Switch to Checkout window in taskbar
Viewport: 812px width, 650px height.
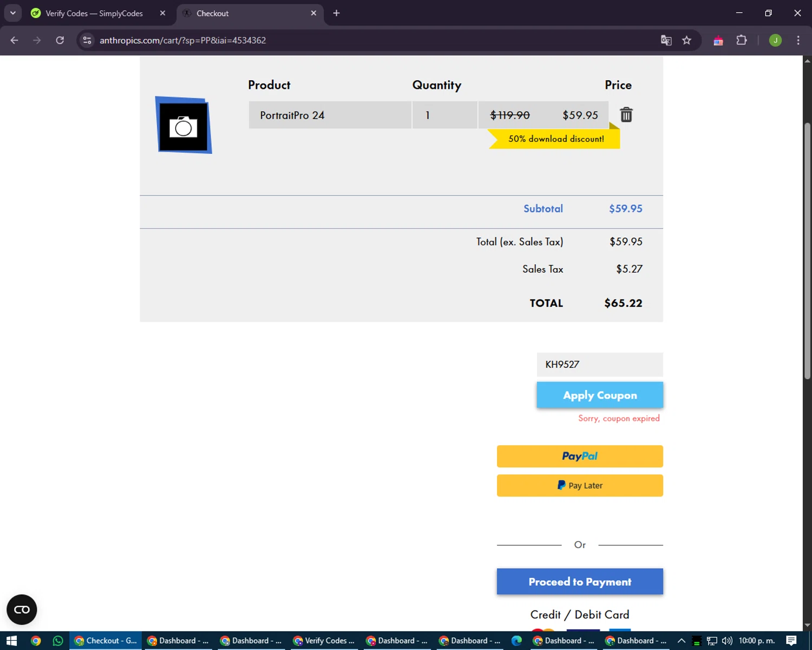point(106,641)
